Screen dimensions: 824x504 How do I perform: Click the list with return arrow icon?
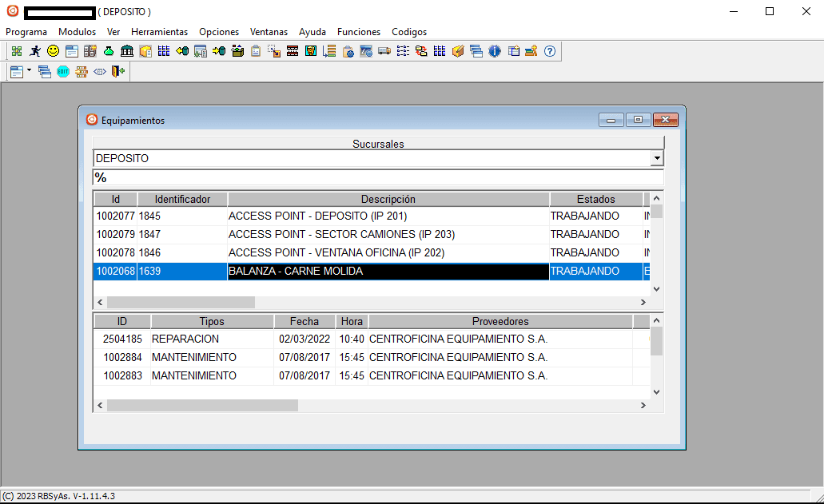pyautogui.click(x=329, y=51)
